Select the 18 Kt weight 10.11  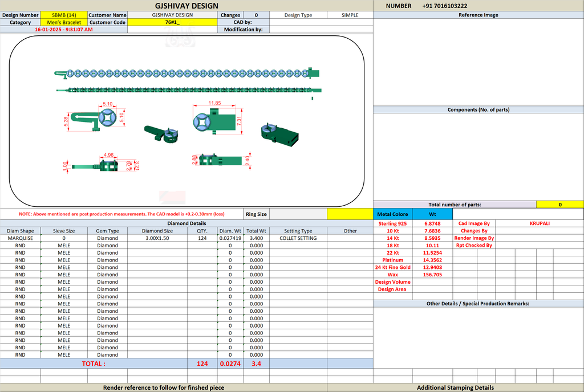(432, 246)
